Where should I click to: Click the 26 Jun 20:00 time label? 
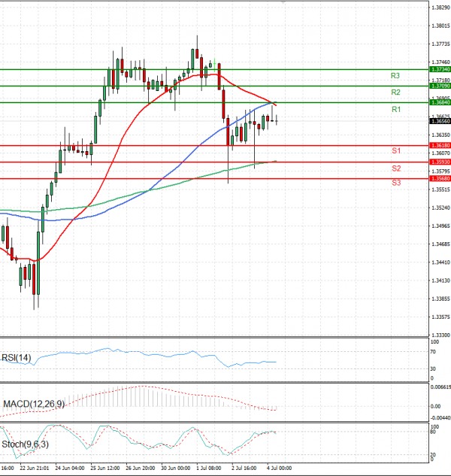pos(141,468)
